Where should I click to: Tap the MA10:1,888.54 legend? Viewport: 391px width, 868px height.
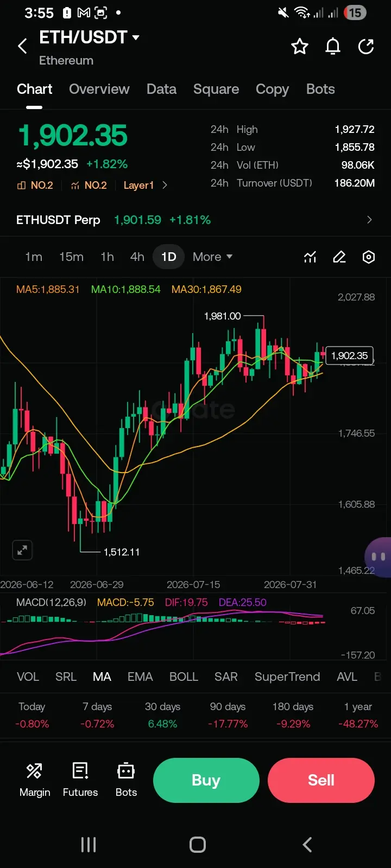(x=126, y=290)
